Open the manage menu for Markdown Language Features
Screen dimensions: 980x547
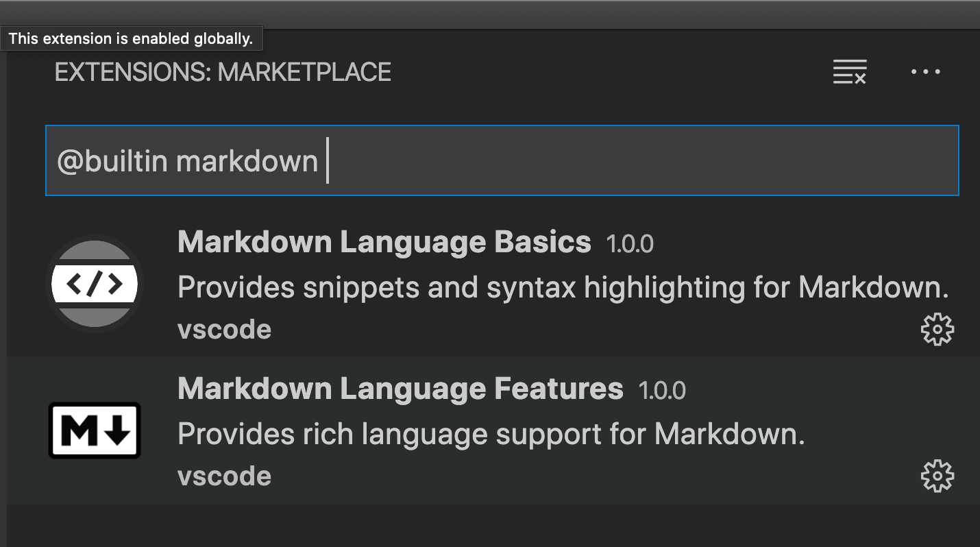click(x=938, y=475)
